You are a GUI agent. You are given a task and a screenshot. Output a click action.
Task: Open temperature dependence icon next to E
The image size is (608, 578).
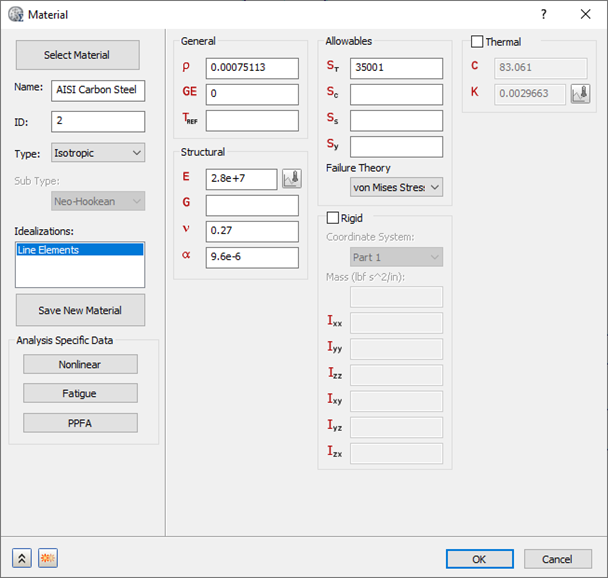(292, 179)
